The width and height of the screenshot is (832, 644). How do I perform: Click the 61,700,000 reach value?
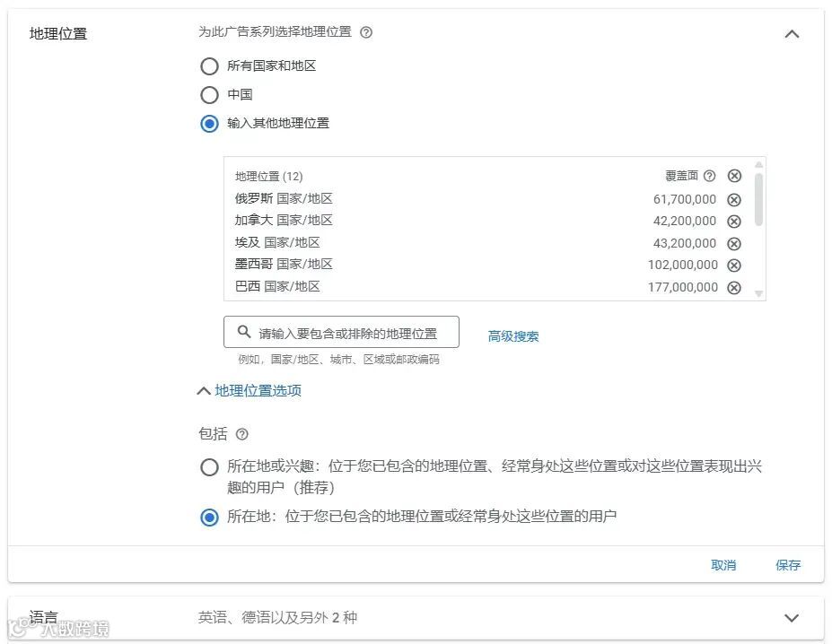(685, 199)
